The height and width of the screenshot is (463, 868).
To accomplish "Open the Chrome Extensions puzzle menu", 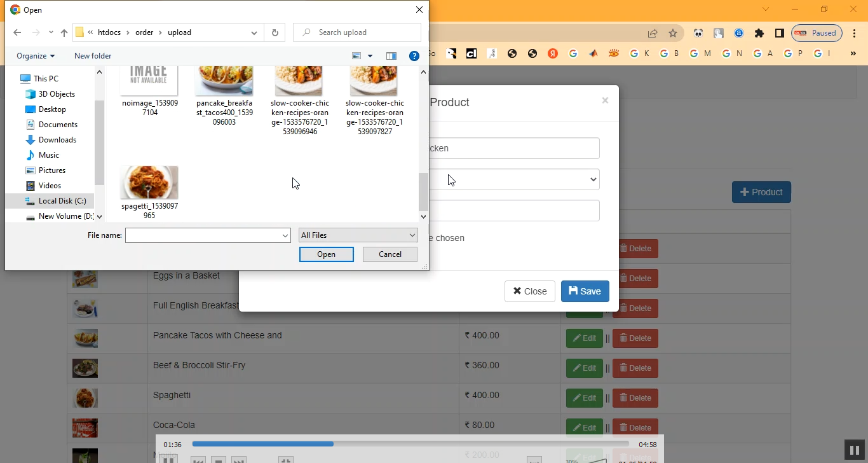I will [x=759, y=33].
